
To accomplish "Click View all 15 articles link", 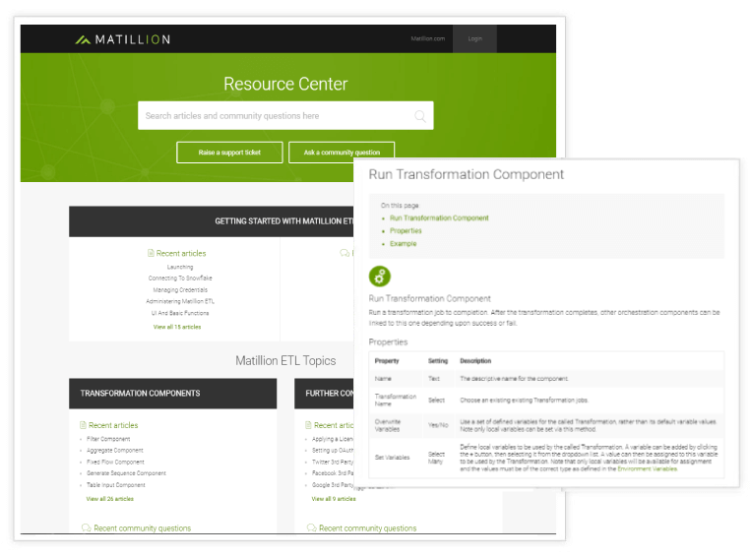I will (177, 327).
